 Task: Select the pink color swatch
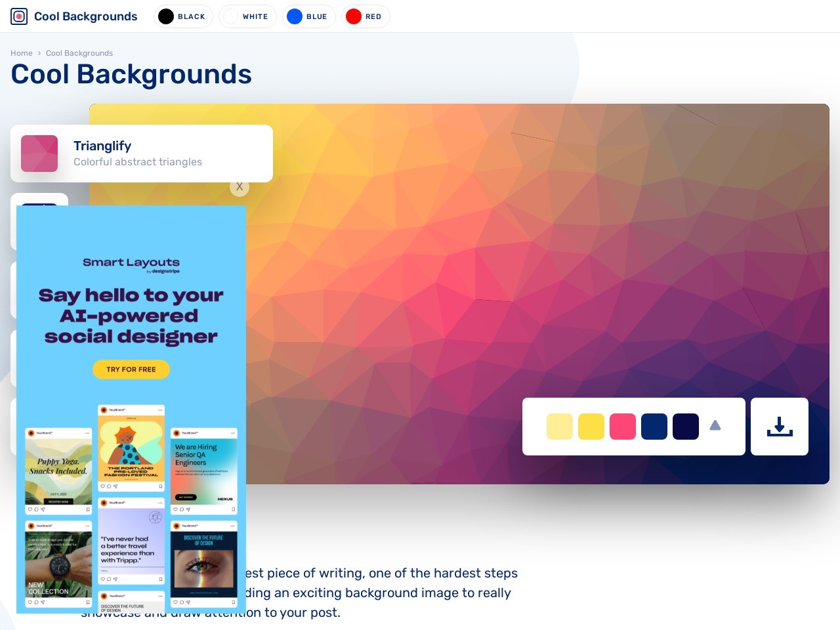623,427
